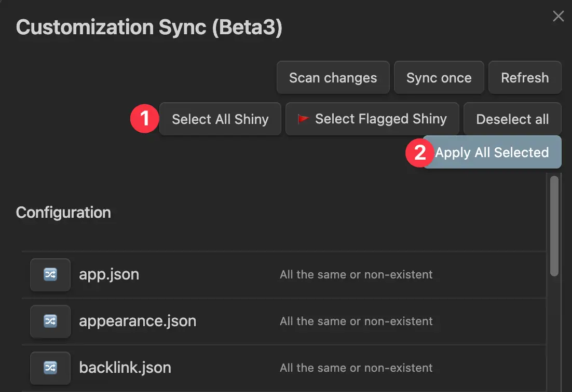Click the appearance.json file name
The height and width of the screenshot is (392, 572).
(138, 321)
